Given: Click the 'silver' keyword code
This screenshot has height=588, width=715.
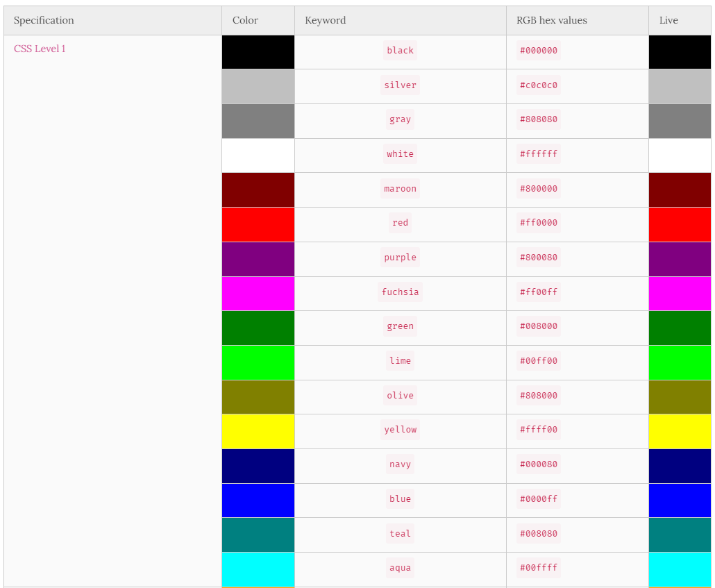Looking at the screenshot, I should tap(400, 85).
